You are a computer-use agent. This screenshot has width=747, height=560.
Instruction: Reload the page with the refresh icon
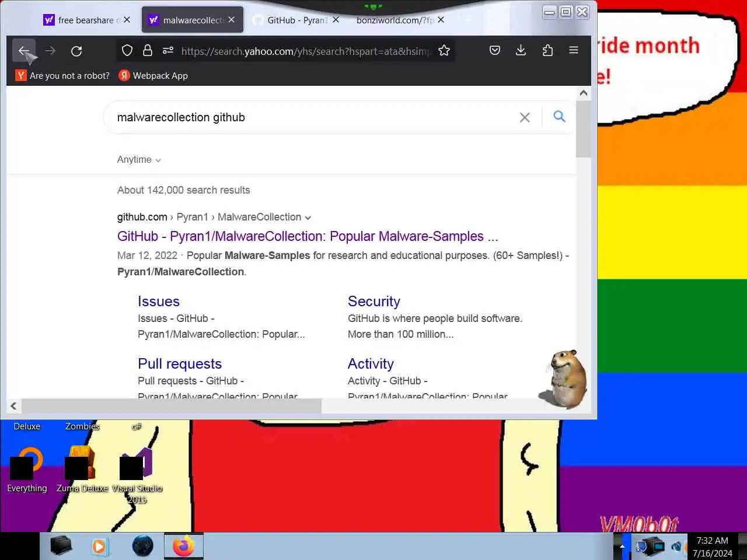tap(76, 51)
